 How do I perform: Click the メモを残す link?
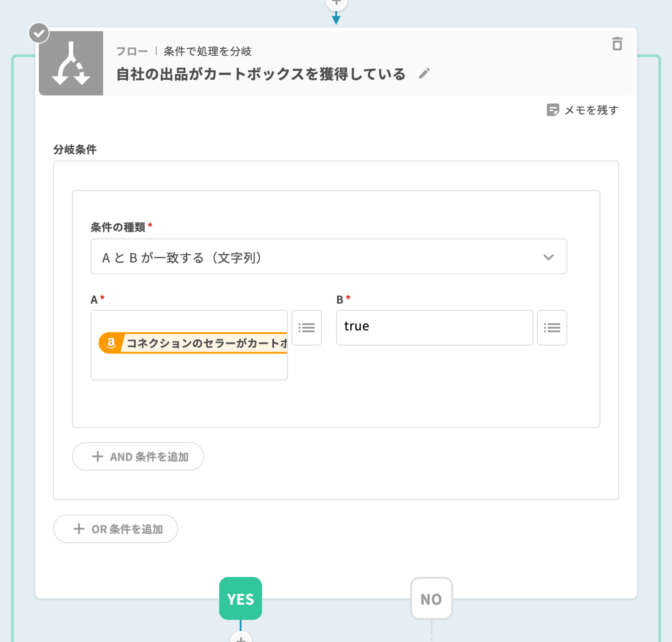pos(591,110)
